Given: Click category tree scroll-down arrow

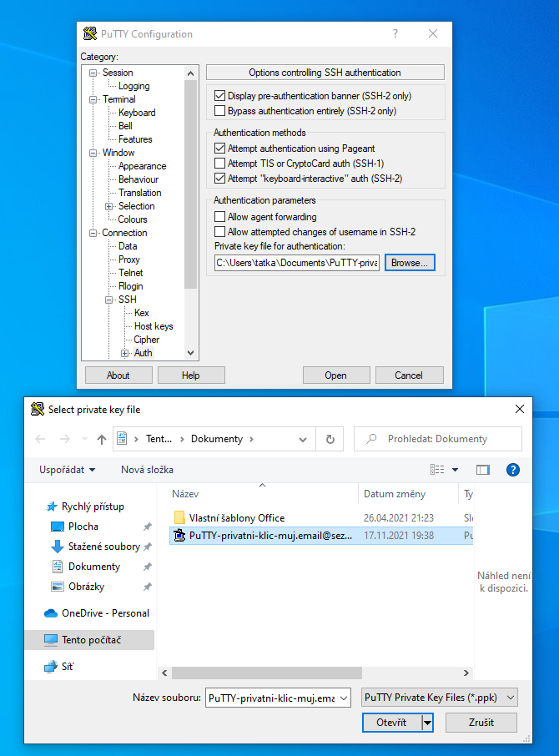Looking at the screenshot, I should tap(190, 352).
